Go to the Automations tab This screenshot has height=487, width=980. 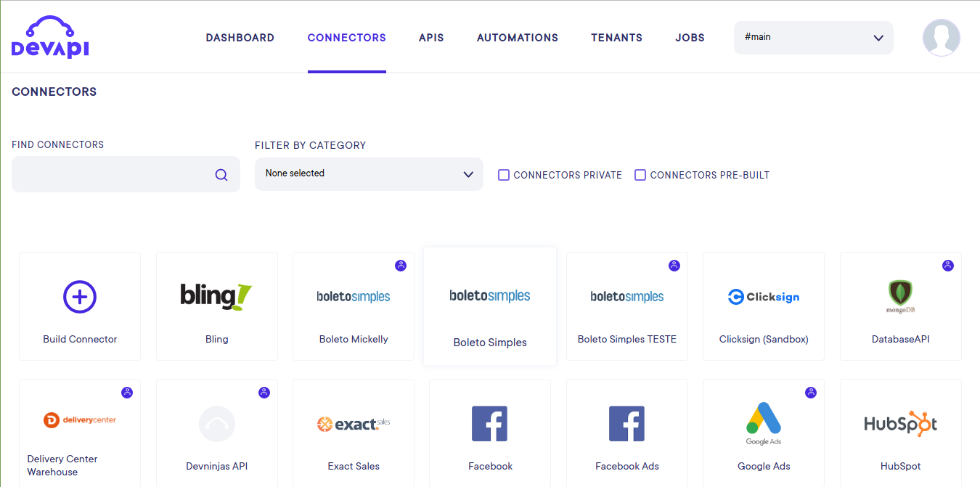pyautogui.click(x=517, y=38)
